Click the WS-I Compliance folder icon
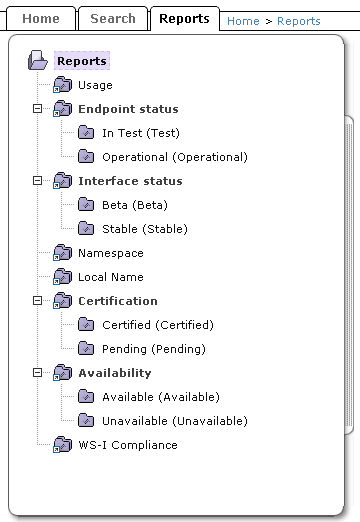The image size is (360, 522). pos(63,445)
